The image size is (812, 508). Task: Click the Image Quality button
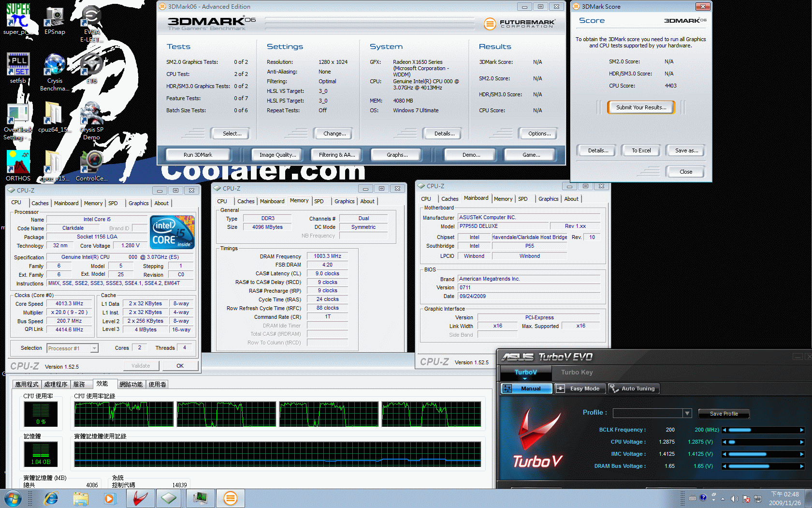tap(277, 155)
